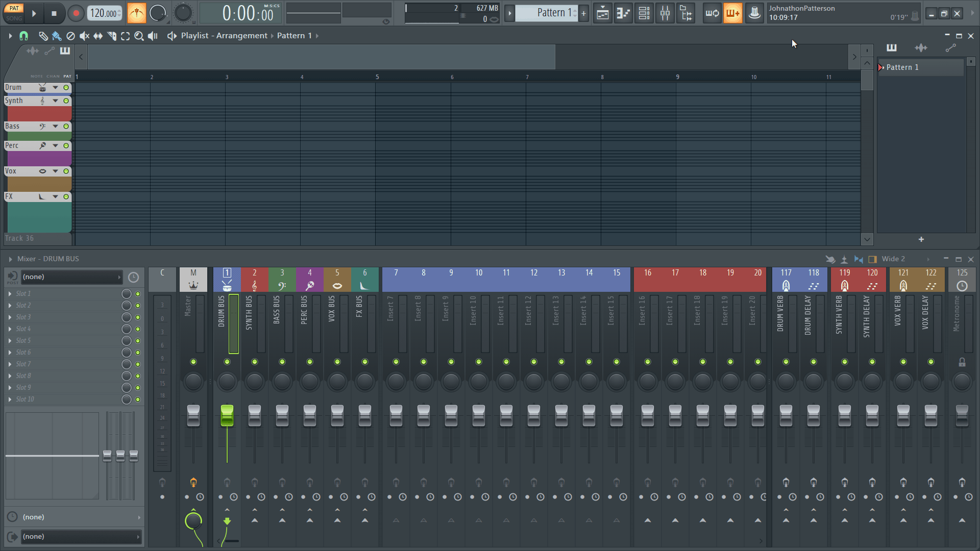The height and width of the screenshot is (551, 980).
Task: Select the Slice tool in the playlist toolbar
Action: [111, 35]
